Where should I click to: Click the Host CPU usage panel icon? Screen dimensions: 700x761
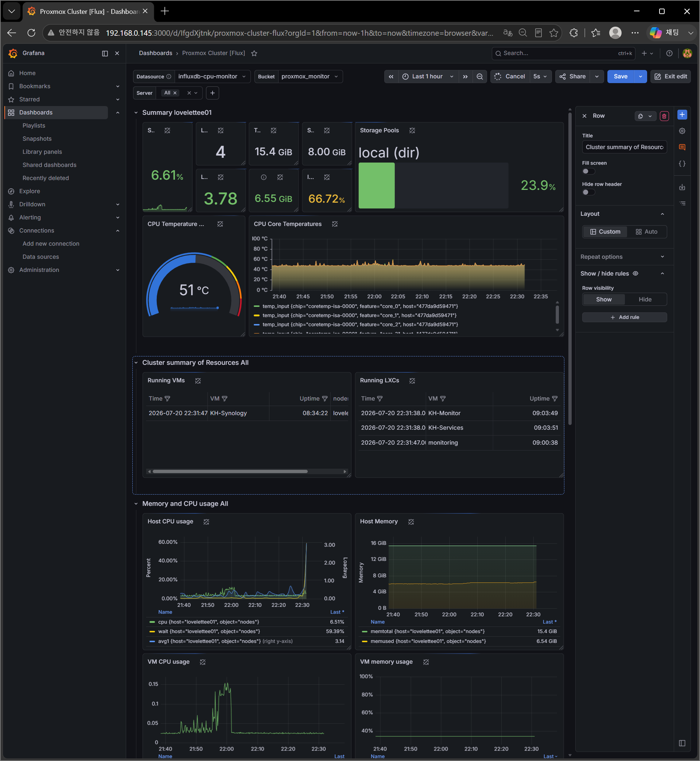(206, 522)
